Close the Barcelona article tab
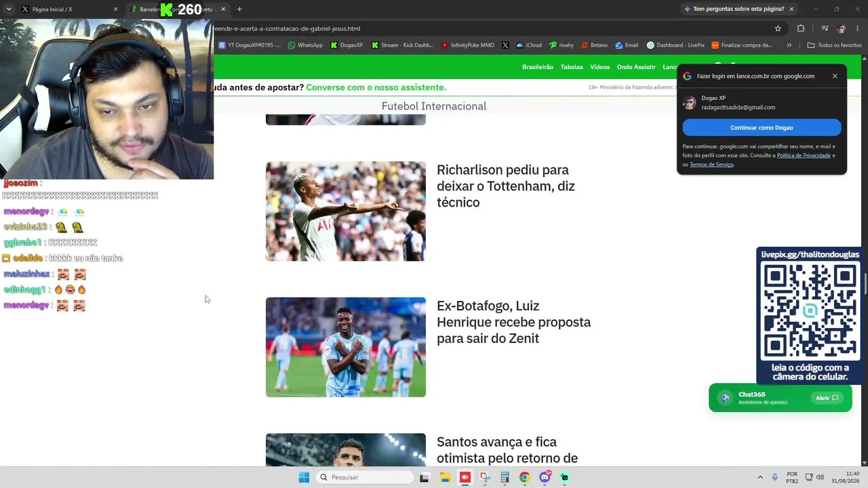 click(223, 9)
